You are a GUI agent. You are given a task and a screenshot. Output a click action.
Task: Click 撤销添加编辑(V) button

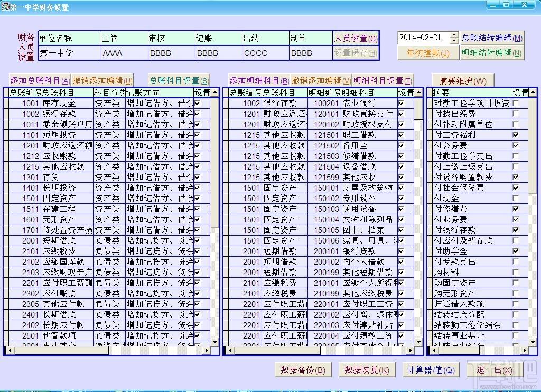click(321, 81)
